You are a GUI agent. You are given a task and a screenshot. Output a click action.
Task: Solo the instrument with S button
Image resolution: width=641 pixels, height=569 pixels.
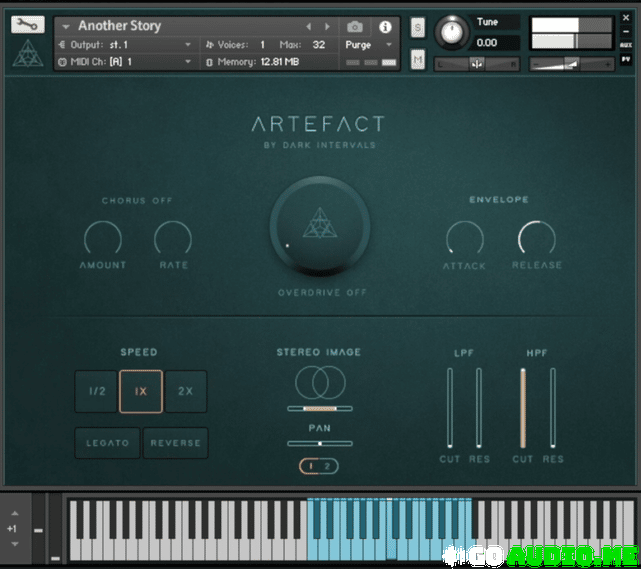(x=417, y=27)
